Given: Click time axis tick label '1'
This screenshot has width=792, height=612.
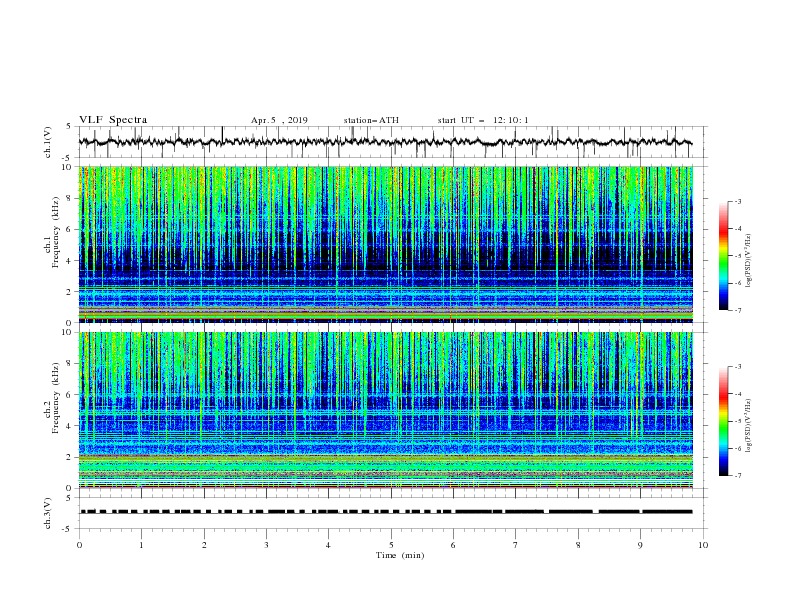Looking at the screenshot, I should click(x=141, y=545).
